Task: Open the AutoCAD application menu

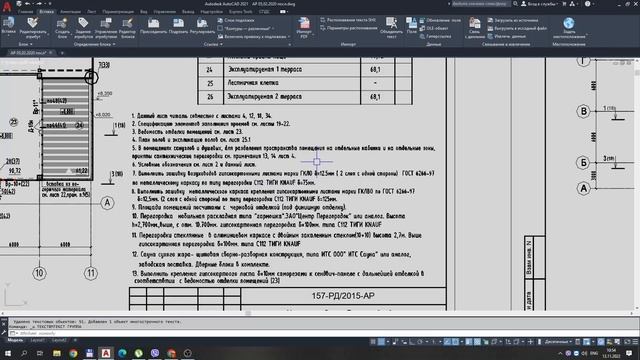Action: point(7,6)
